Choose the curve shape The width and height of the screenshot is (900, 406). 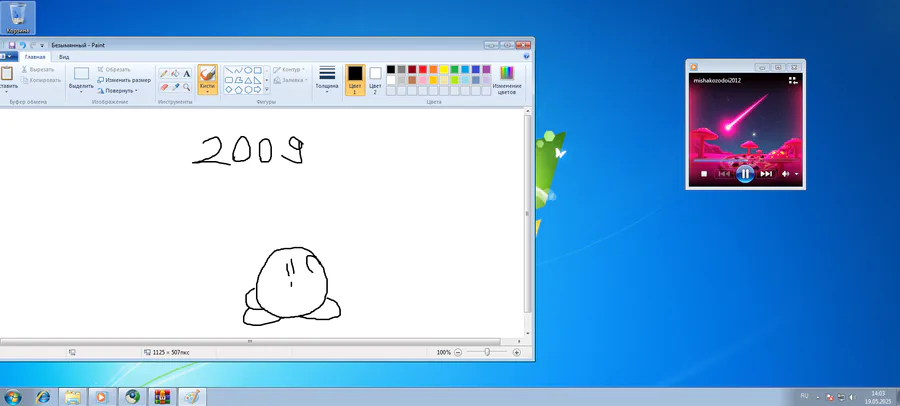tap(238, 70)
